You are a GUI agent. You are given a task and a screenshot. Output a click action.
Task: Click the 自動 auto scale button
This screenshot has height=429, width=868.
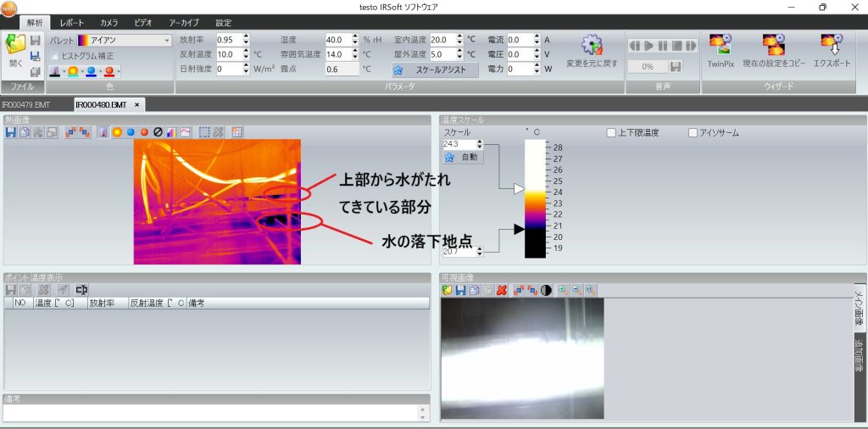coord(463,157)
